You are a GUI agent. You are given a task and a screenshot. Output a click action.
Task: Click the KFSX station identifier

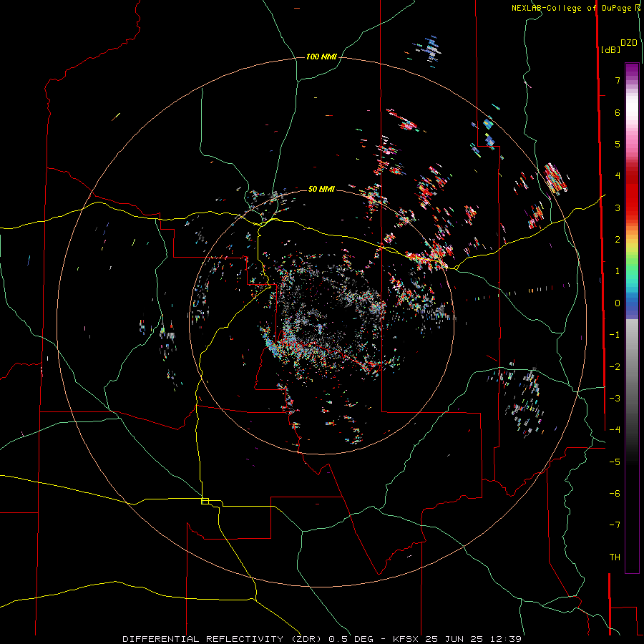[406, 639]
